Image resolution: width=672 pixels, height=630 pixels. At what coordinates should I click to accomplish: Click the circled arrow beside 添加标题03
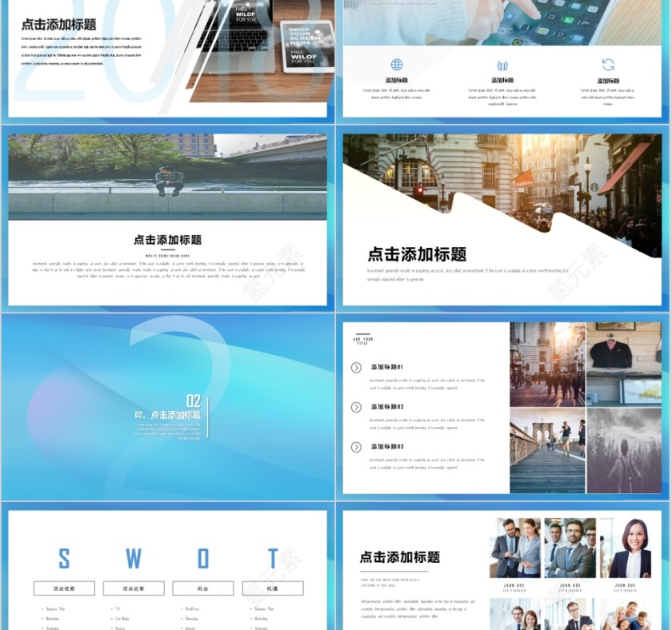click(x=356, y=447)
